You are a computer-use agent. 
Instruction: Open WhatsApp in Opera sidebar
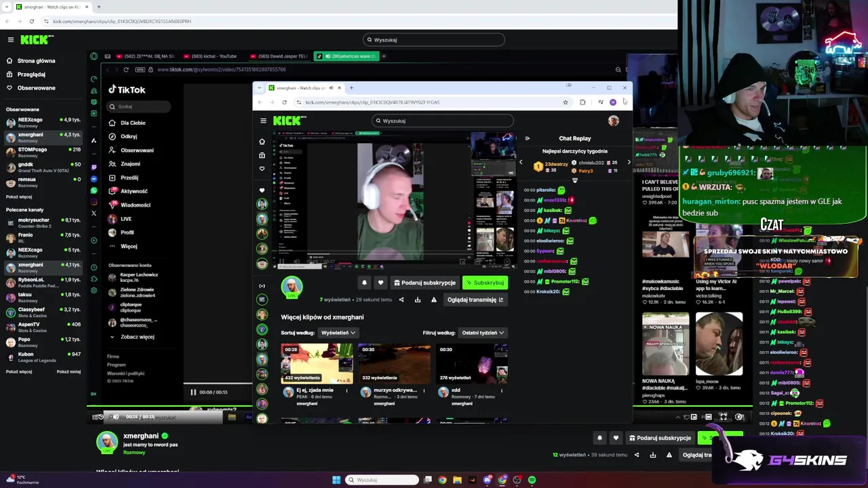pos(94,191)
